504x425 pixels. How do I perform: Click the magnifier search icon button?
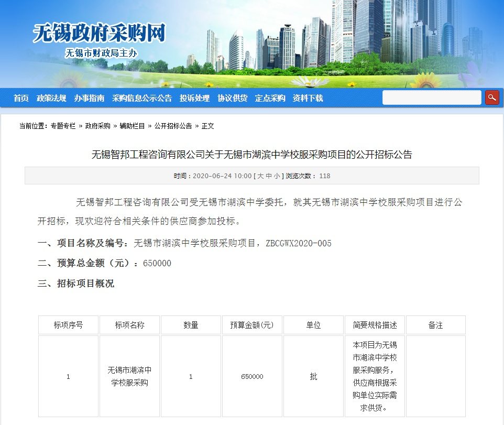[x=492, y=97]
